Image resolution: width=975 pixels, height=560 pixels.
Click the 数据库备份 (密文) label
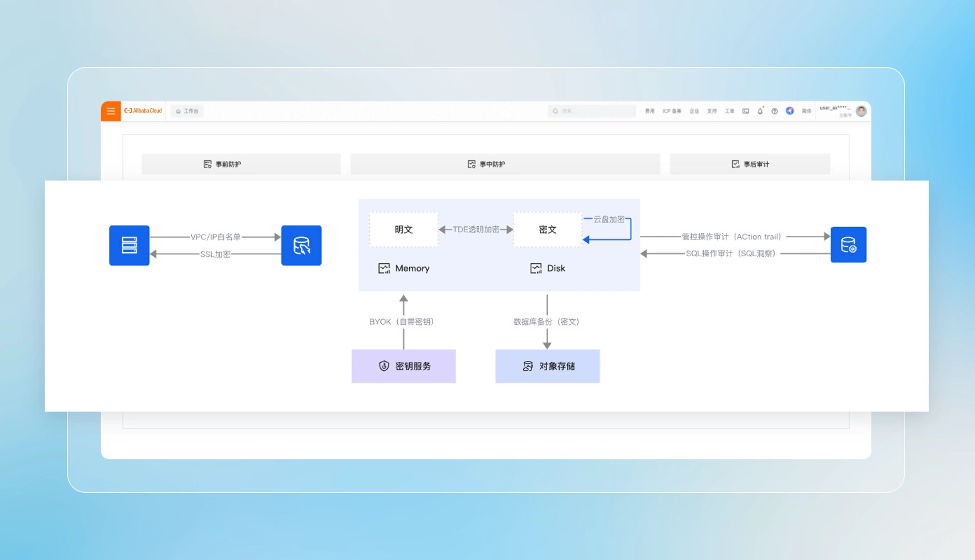click(x=546, y=321)
